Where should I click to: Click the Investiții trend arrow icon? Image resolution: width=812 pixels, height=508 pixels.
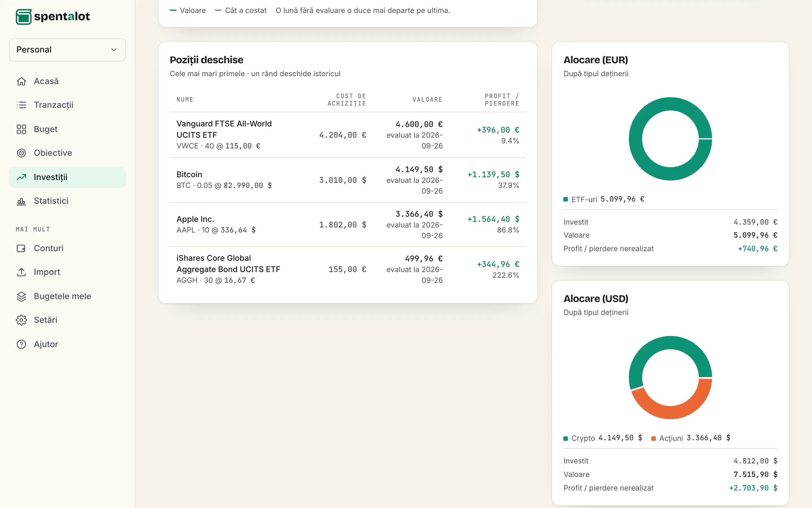(21, 177)
